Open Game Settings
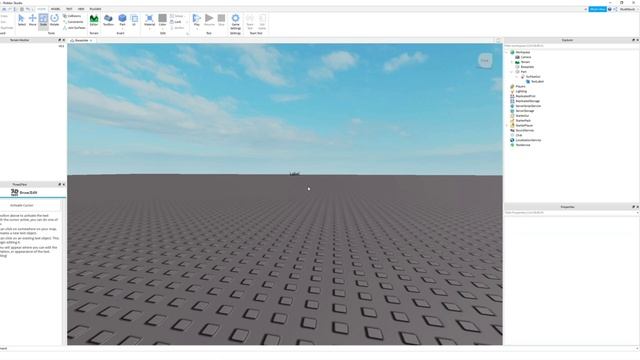The height and width of the screenshot is (360, 640). coord(236,22)
